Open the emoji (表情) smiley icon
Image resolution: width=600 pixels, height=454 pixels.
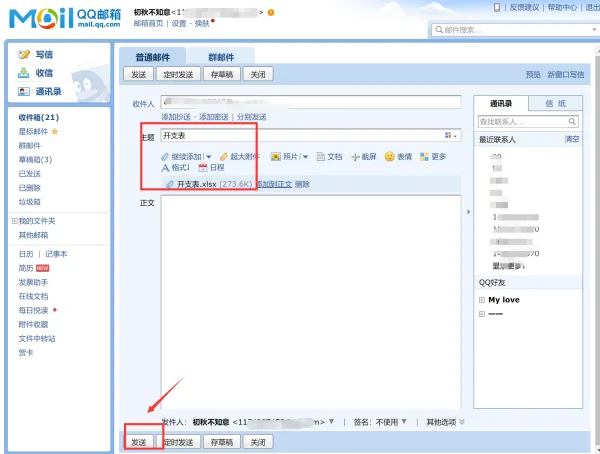tap(389, 157)
